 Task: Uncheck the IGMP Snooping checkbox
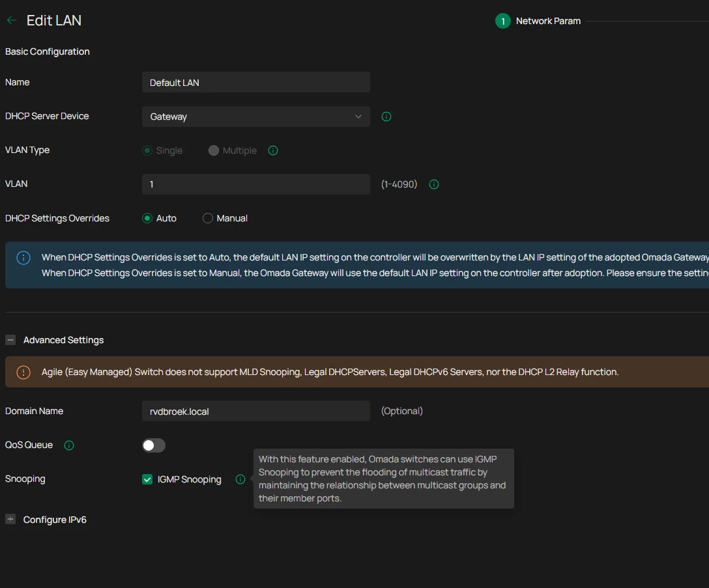click(x=147, y=479)
